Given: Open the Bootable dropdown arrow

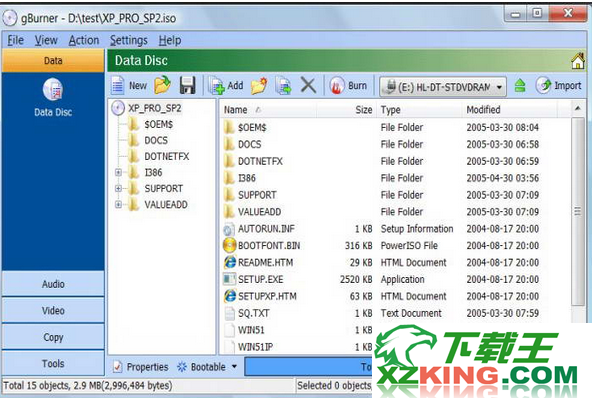Looking at the screenshot, I should (234, 367).
